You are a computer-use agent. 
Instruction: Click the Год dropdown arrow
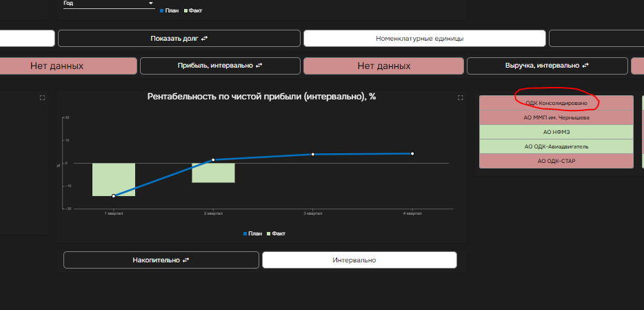click(x=151, y=3)
